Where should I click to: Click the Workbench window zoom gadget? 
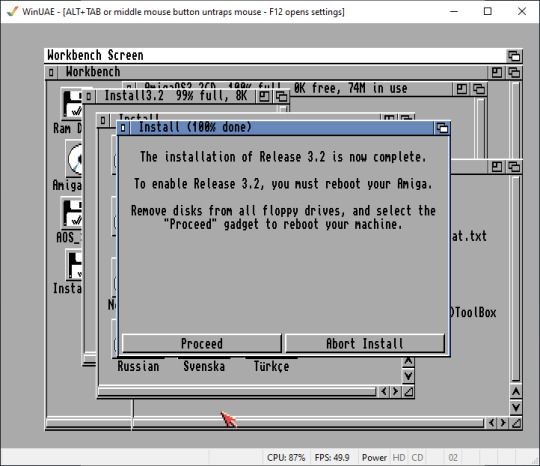tap(497, 72)
